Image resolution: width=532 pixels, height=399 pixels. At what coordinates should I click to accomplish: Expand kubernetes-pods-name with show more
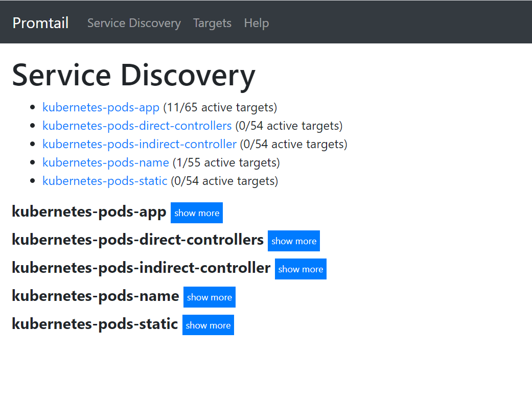point(210,297)
